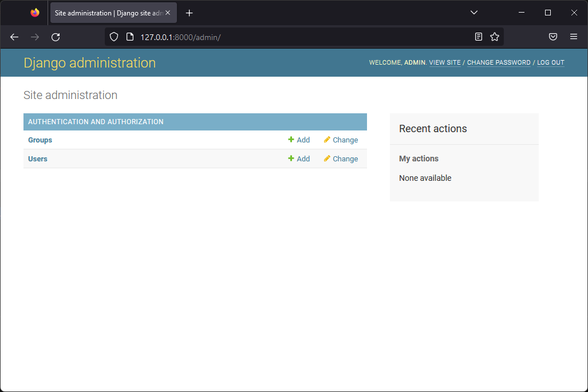Screen dimensions: 588x392
Task: Click the shield tracking protection icon
Action: (x=114, y=37)
